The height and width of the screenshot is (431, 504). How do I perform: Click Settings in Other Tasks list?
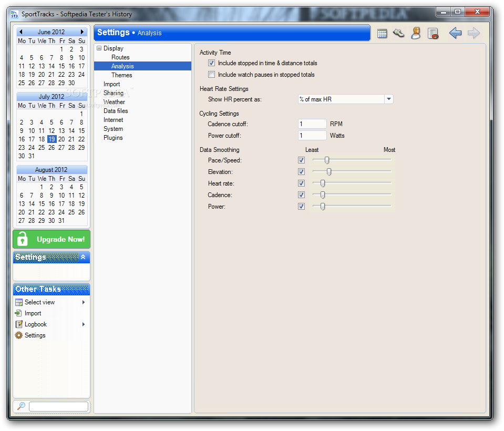(x=35, y=335)
